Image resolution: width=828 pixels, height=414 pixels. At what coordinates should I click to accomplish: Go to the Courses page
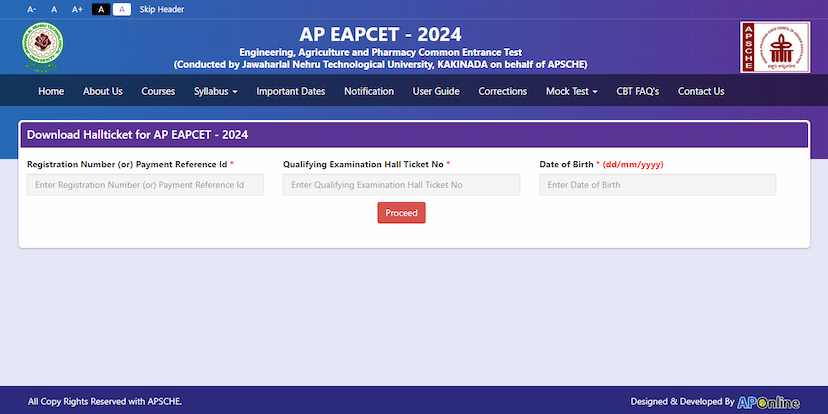[158, 91]
